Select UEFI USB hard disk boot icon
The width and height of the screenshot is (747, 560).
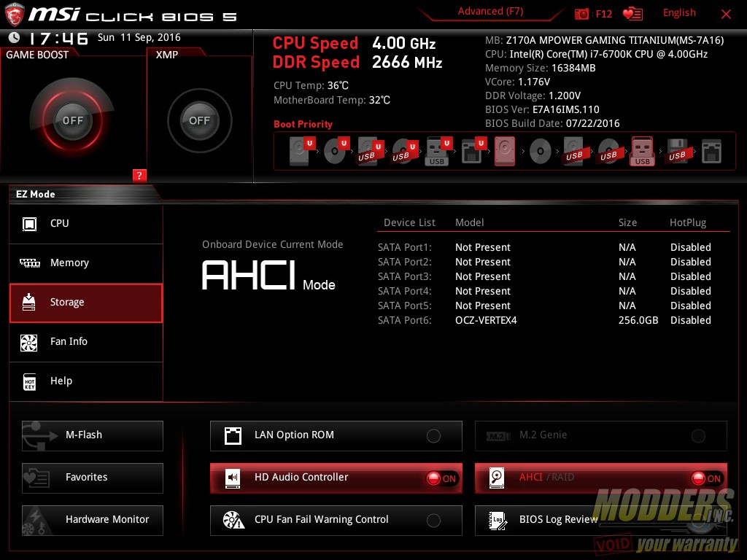point(370,151)
